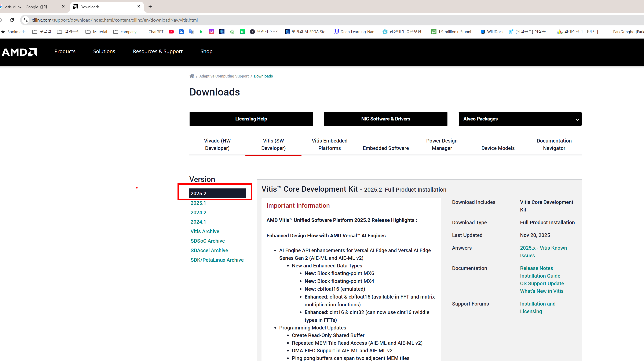The width and height of the screenshot is (644, 361).
Task: Open a new browser tab with plus
Action: (150, 7)
